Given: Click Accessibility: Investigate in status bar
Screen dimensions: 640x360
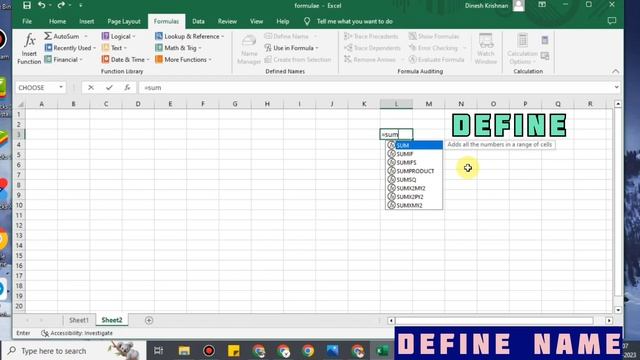Looking at the screenshot, I should [x=77, y=333].
